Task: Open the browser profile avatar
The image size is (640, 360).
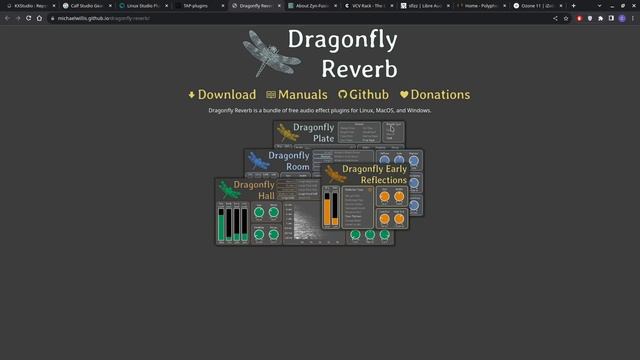Action: 622,18
